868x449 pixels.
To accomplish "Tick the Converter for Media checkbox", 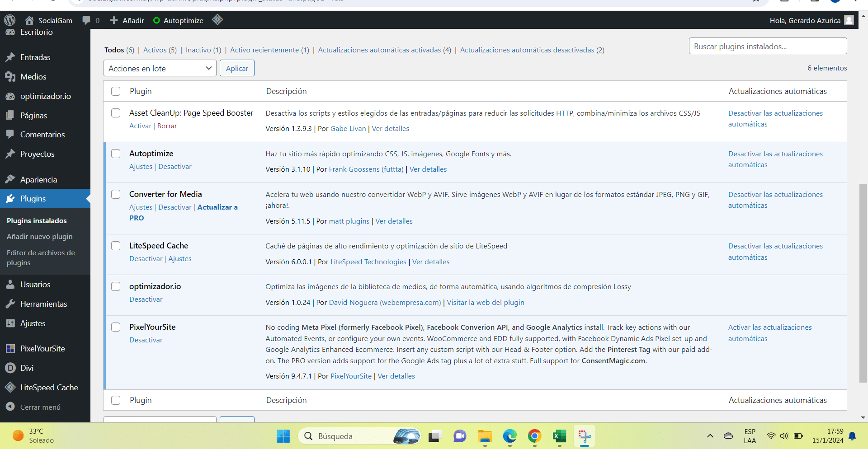I will (116, 194).
